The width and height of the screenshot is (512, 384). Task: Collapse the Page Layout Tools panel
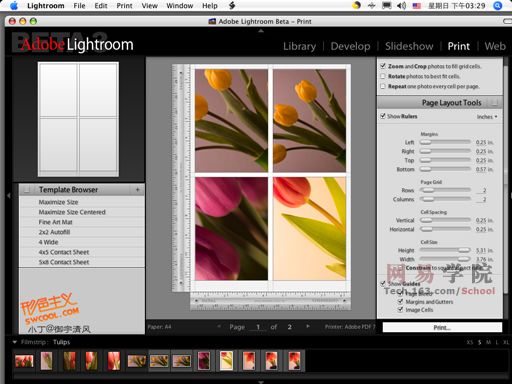tap(495, 103)
